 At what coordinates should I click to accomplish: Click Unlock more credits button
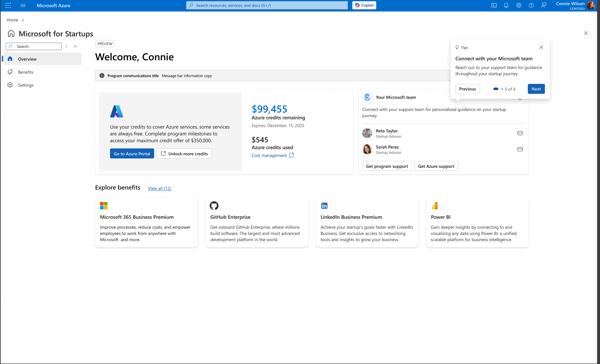[184, 154]
